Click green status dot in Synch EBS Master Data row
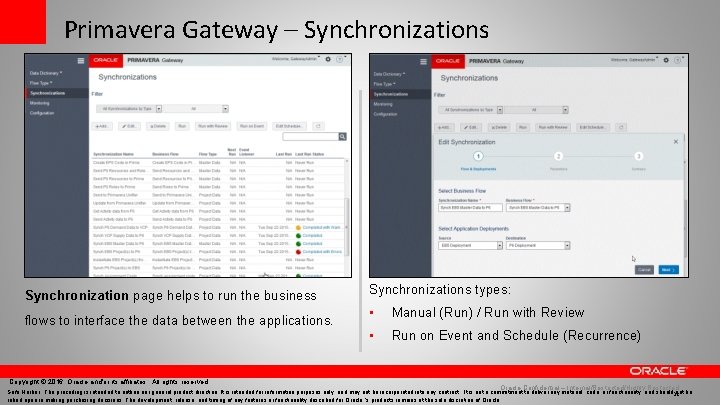The image size is (720, 405). point(298,244)
